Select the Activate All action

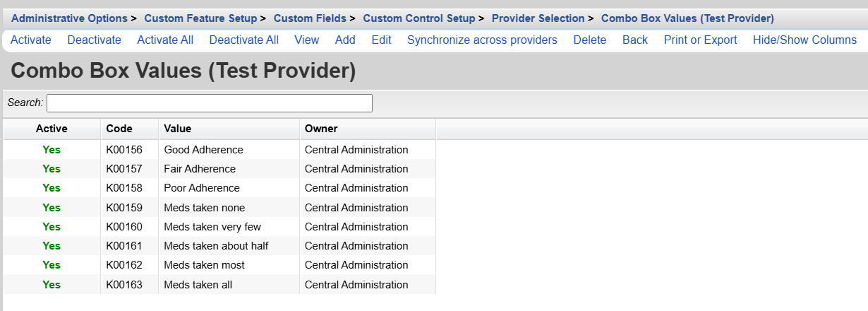coord(165,40)
